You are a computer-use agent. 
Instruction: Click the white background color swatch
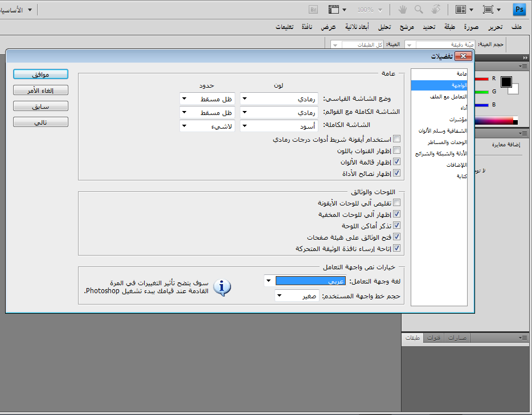pos(514,90)
